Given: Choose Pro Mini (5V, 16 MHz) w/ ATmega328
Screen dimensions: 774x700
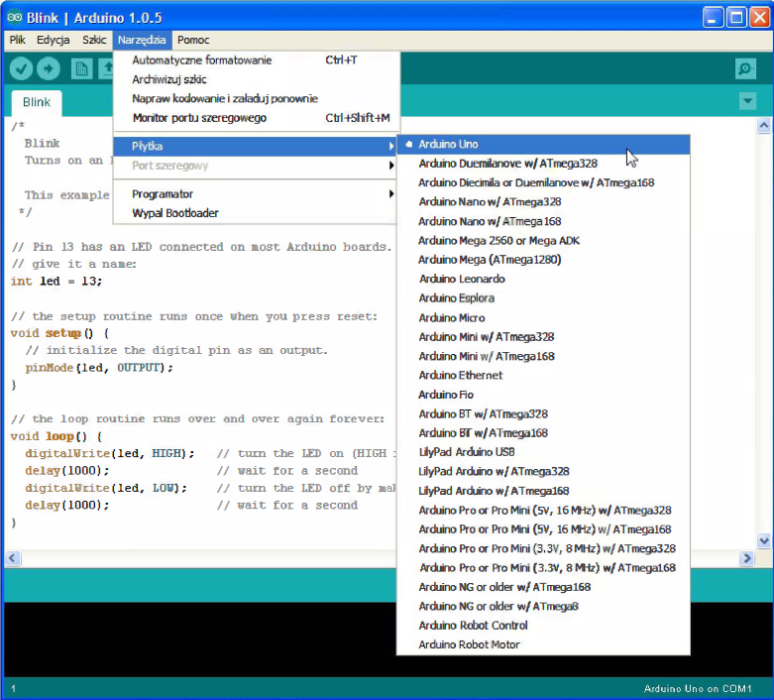Looking at the screenshot, I should click(543, 511).
